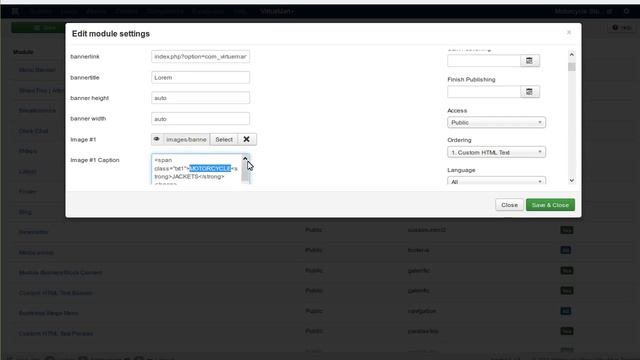Open the Newsletter module in background list
The height and width of the screenshot is (360, 640).
[33, 232]
